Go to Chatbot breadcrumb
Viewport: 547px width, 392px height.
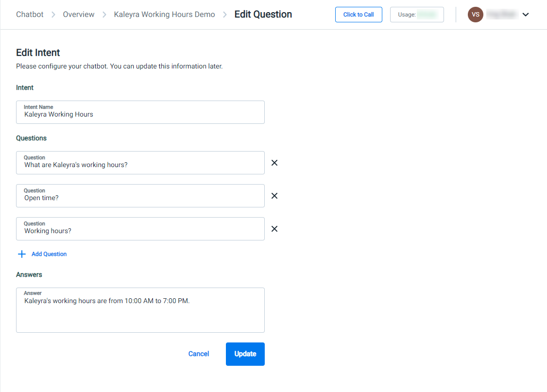[30, 15]
